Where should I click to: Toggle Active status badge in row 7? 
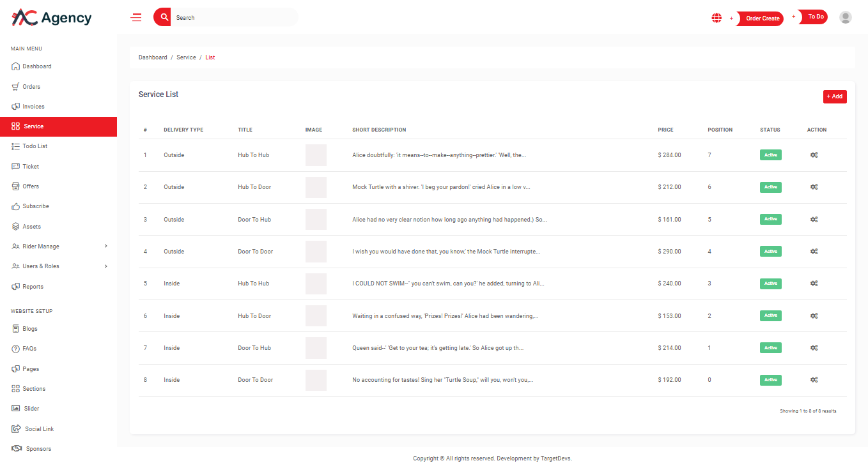pos(770,348)
